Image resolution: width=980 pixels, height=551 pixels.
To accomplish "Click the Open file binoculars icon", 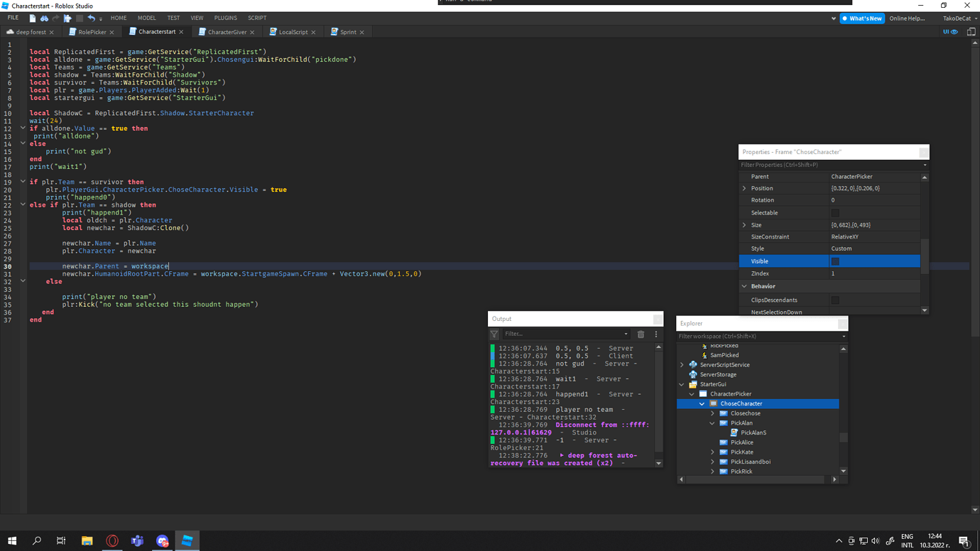I will coord(44,18).
